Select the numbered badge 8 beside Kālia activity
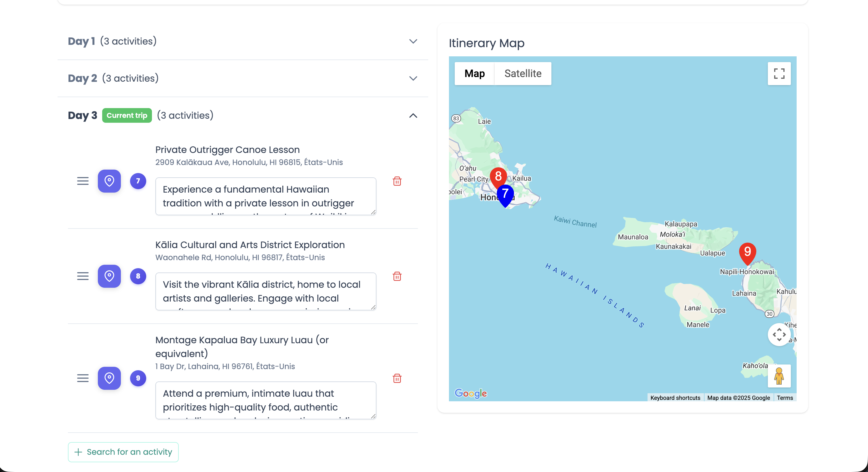 pyautogui.click(x=138, y=276)
